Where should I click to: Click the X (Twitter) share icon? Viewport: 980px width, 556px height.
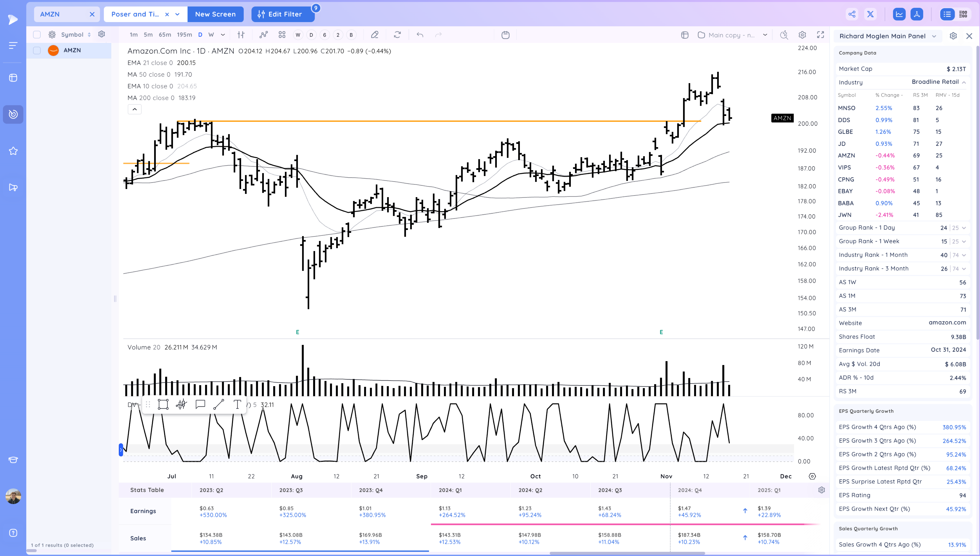(x=870, y=14)
